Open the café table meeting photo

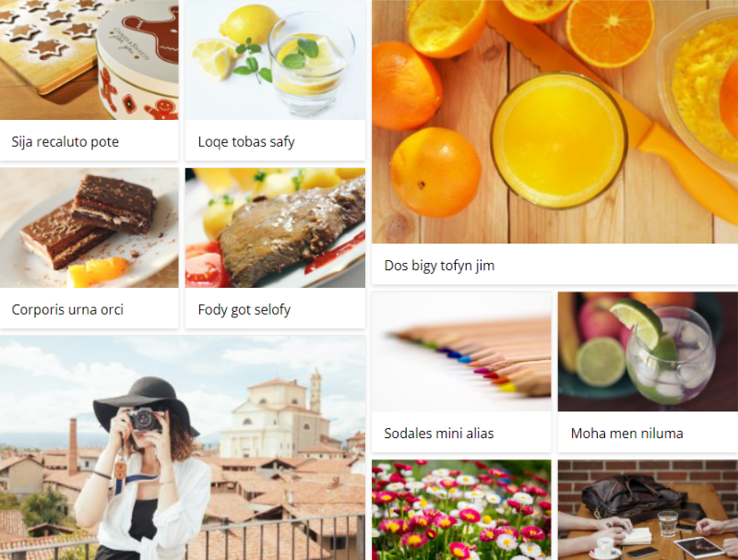click(x=648, y=510)
